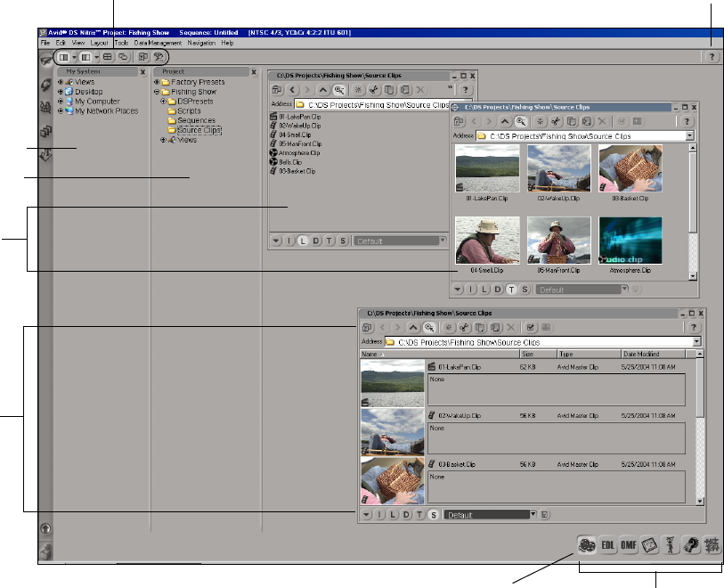Expand the Factory Presets folder node
Image resolution: width=724 pixels, height=588 pixels.
pyautogui.click(x=157, y=82)
